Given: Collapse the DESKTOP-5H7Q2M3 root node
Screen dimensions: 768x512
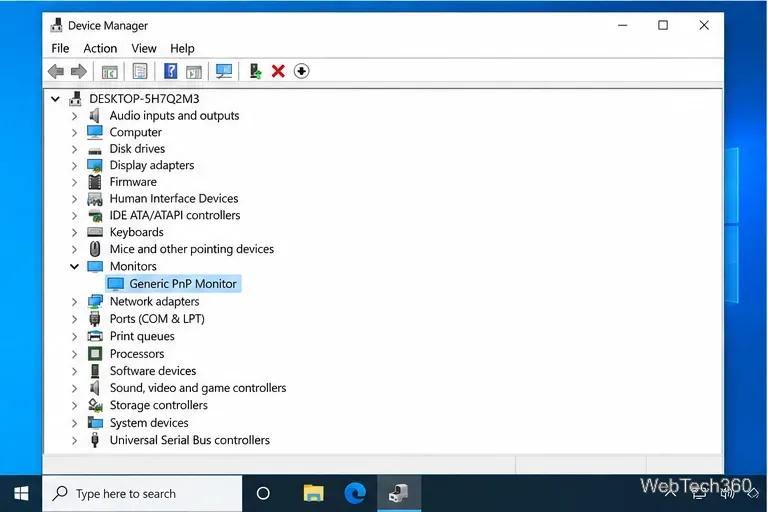Looking at the screenshot, I should coord(55,99).
